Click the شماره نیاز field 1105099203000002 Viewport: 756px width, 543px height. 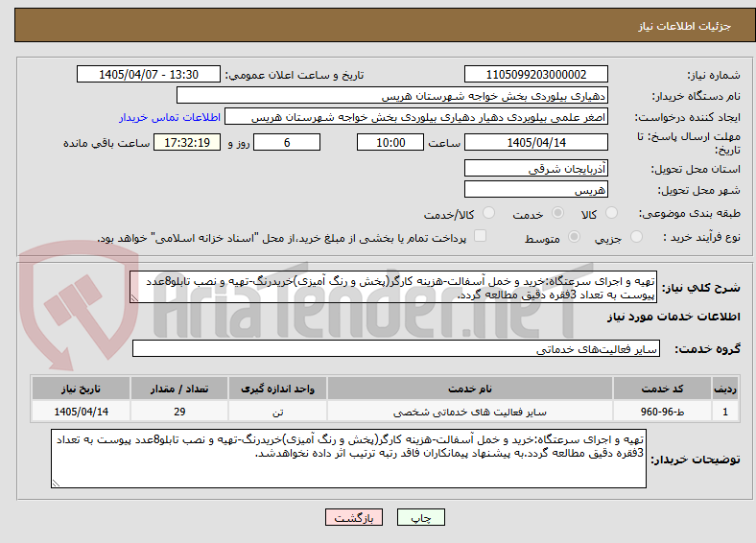coord(536,74)
